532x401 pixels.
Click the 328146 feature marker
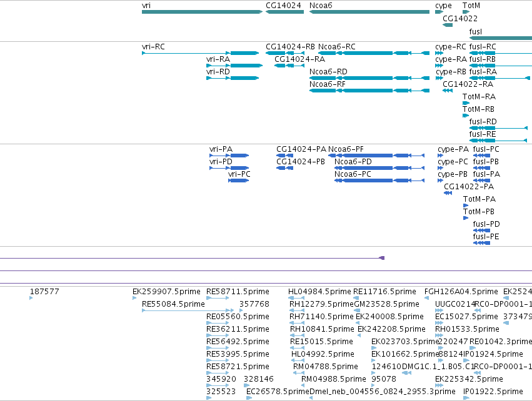point(247,385)
